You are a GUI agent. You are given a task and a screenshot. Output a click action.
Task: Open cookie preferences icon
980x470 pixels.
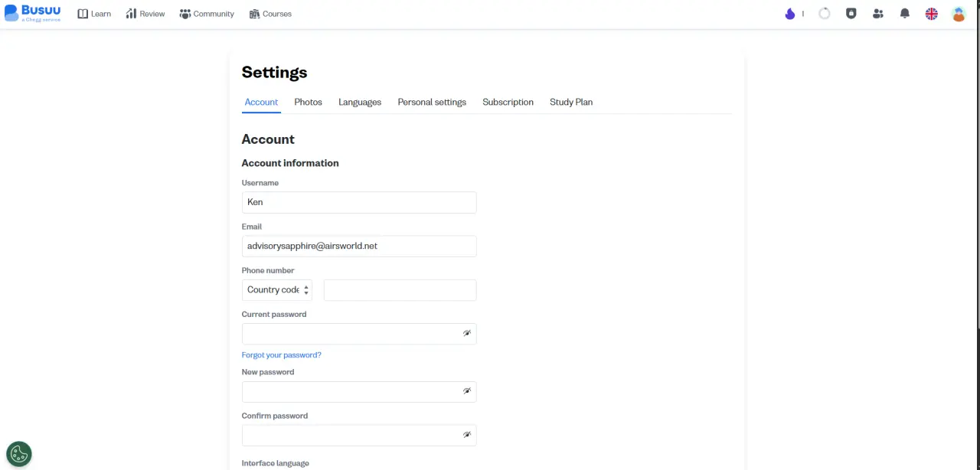[19, 454]
